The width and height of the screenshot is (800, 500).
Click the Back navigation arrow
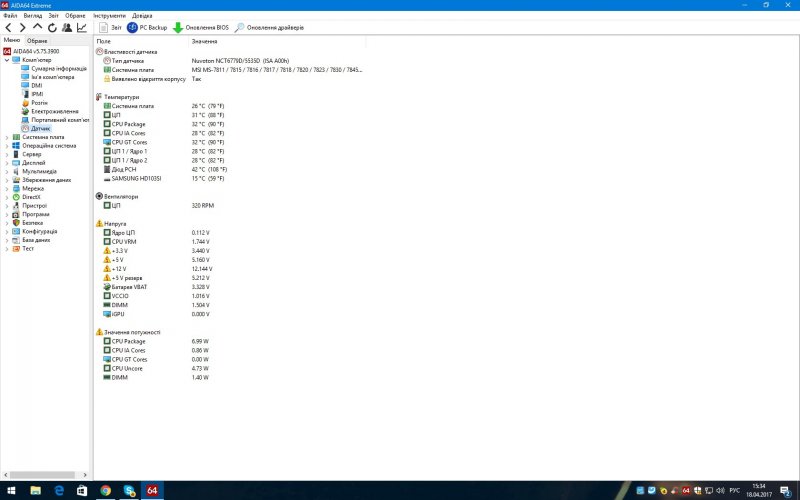8,27
